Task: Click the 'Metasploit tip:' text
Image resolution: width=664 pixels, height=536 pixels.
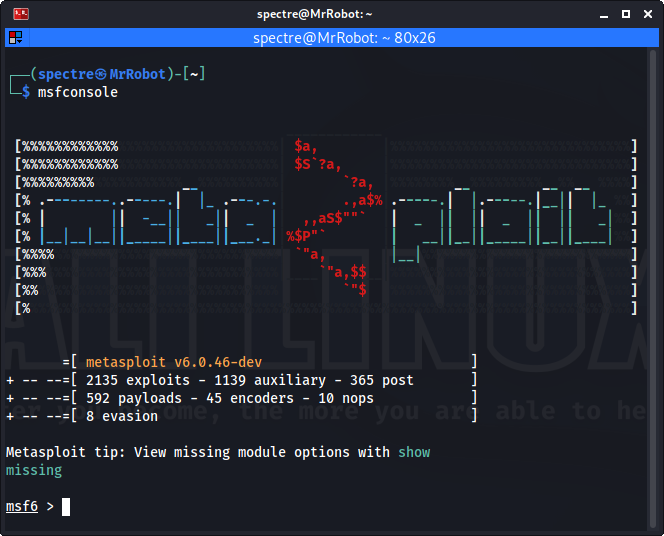Action: pos(66,452)
